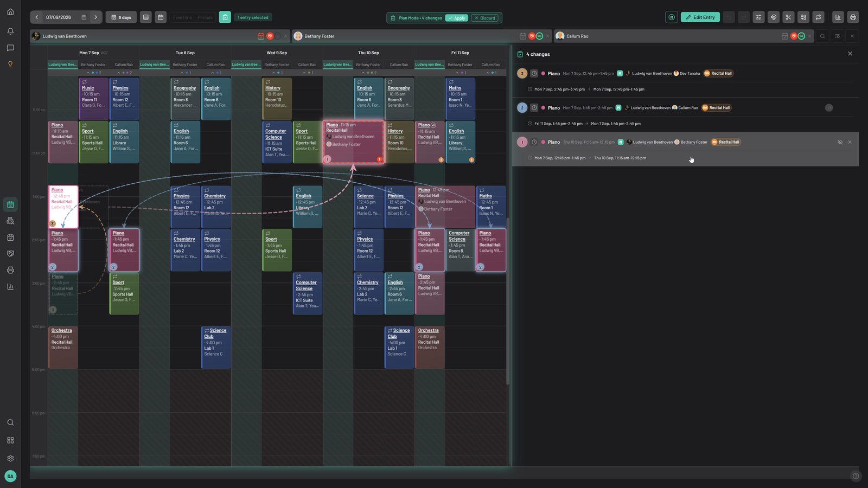Viewport: 868px width, 488px height.
Task: Close the 4 changes panel
Action: 850,54
